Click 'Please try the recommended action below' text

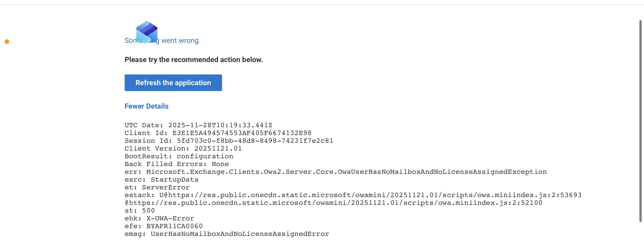pyautogui.click(x=194, y=60)
